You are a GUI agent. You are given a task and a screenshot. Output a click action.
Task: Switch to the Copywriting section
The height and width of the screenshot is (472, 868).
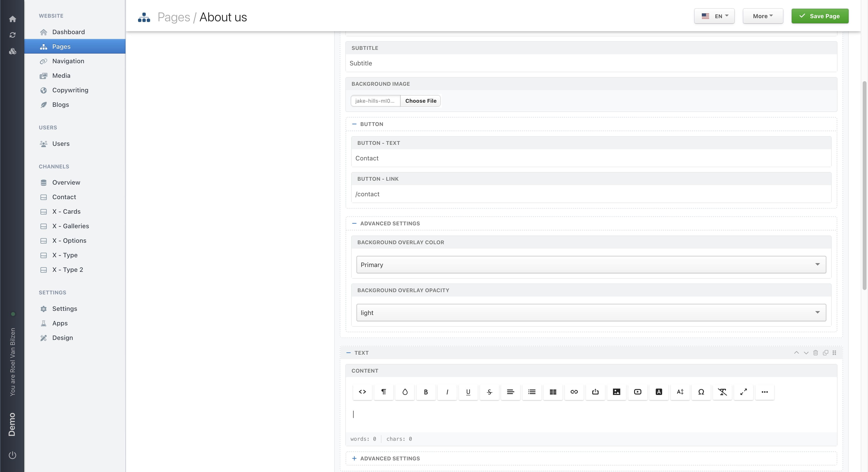pyautogui.click(x=70, y=90)
